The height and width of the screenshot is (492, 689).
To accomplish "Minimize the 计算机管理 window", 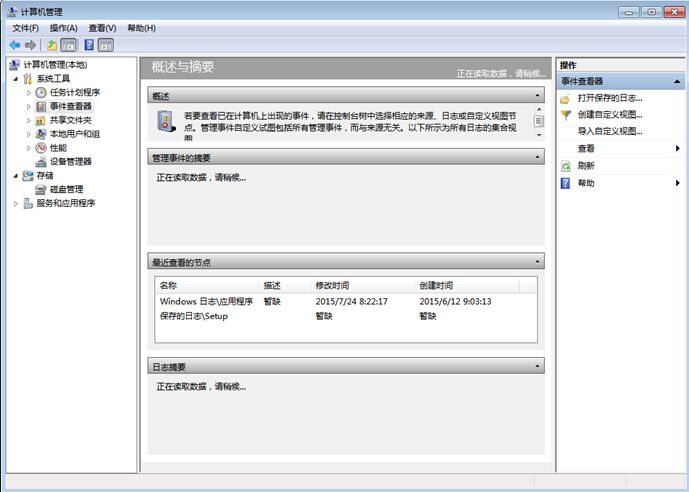I will point(629,12).
